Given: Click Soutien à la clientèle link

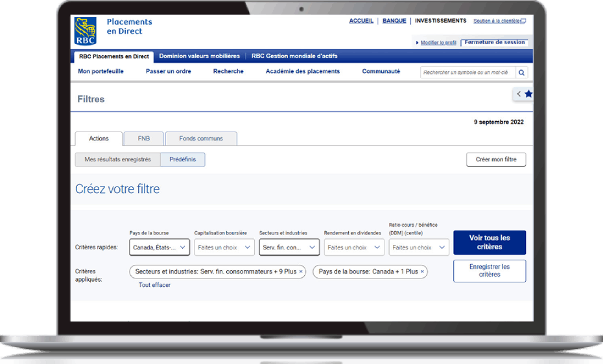Looking at the screenshot, I should tap(497, 21).
